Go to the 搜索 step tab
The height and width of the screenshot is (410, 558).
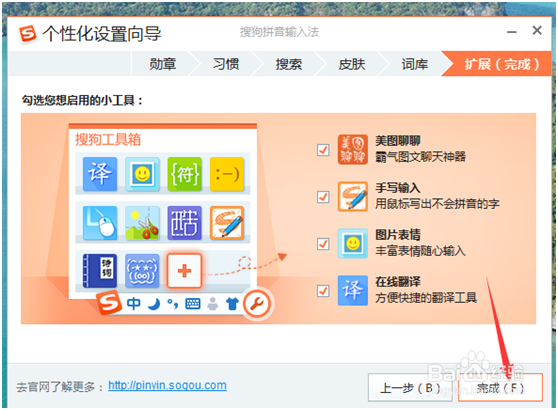289,64
